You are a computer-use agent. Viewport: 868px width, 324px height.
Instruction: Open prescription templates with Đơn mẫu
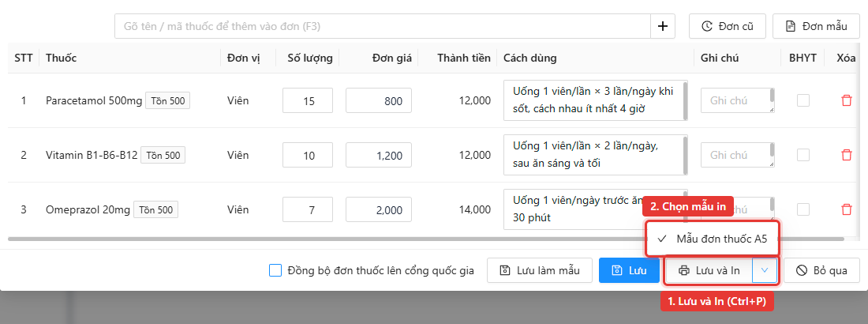[x=817, y=26]
